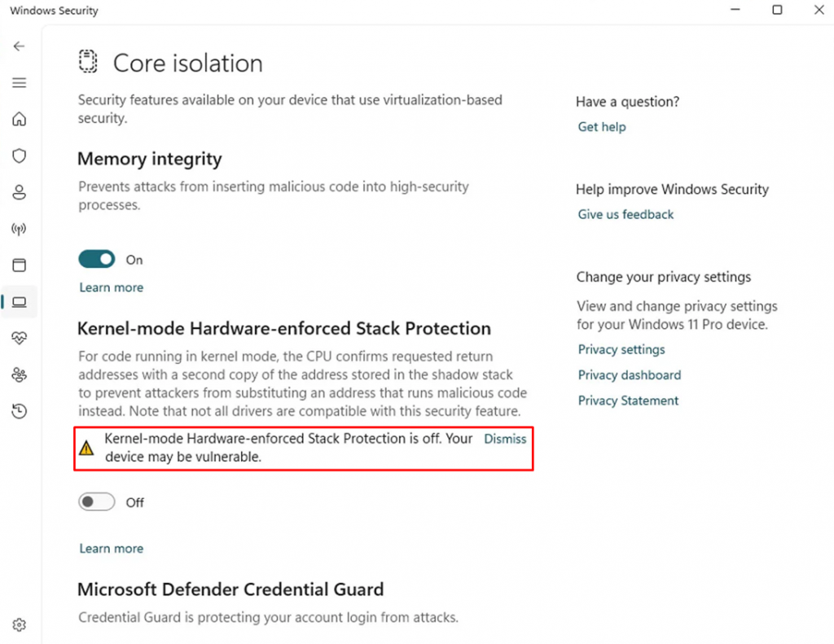Open Virus & threat protection shield icon
This screenshot has height=644, width=834.
(x=20, y=156)
